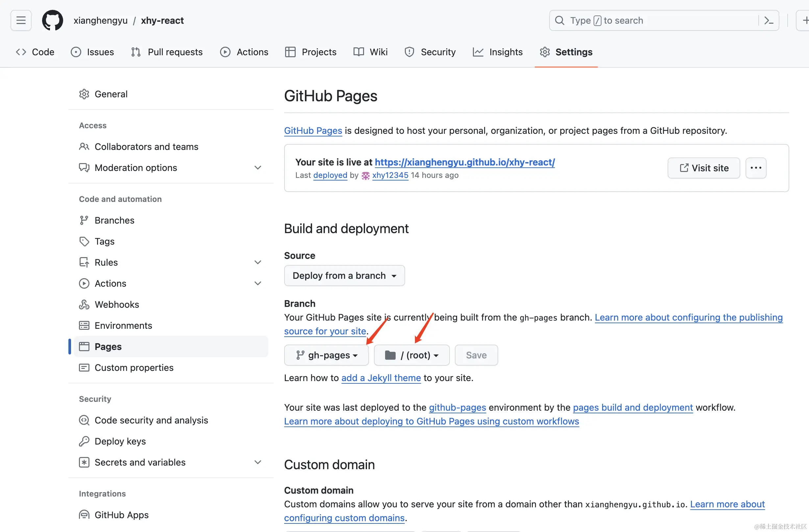Expand Secrets and variables section

(x=257, y=462)
